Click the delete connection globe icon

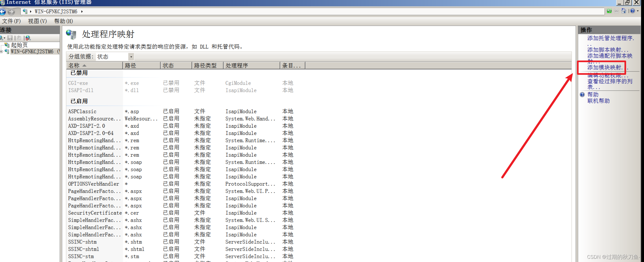[x=28, y=38]
